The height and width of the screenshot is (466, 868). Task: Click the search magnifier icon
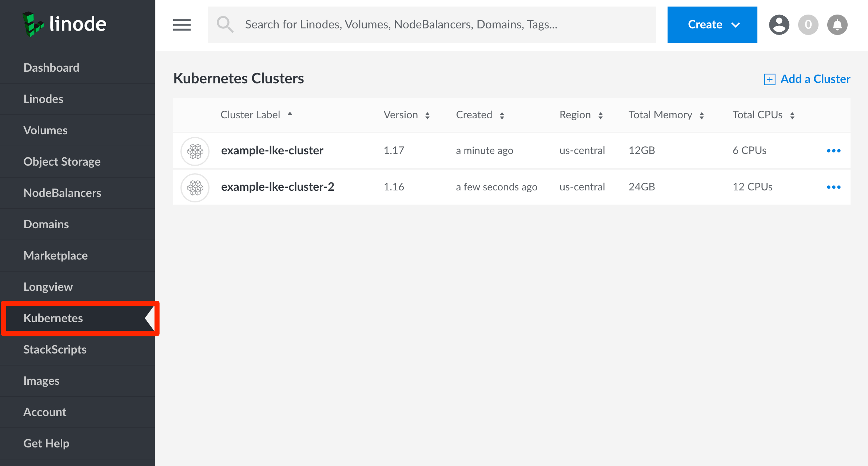225,25
